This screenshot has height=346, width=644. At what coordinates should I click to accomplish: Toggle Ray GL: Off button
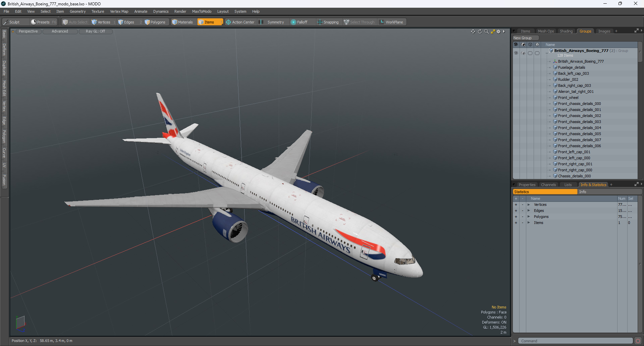click(x=95, y=32)
